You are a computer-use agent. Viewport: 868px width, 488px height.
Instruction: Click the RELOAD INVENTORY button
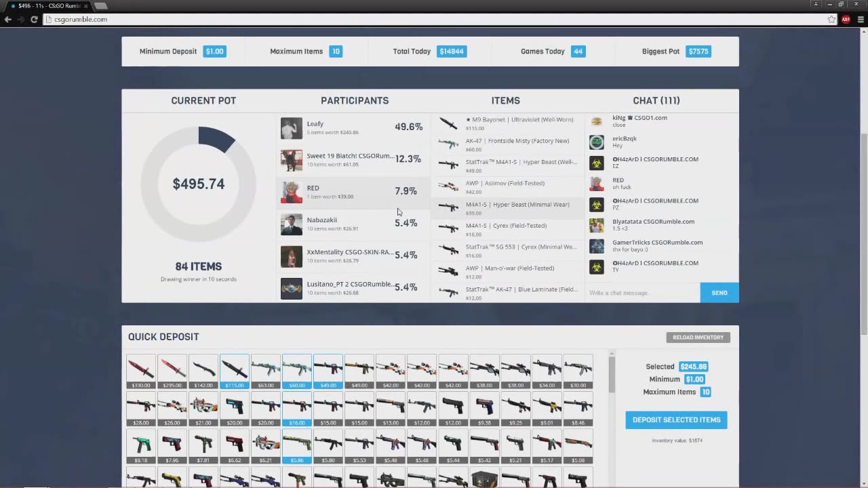click(x=698, y=338)
